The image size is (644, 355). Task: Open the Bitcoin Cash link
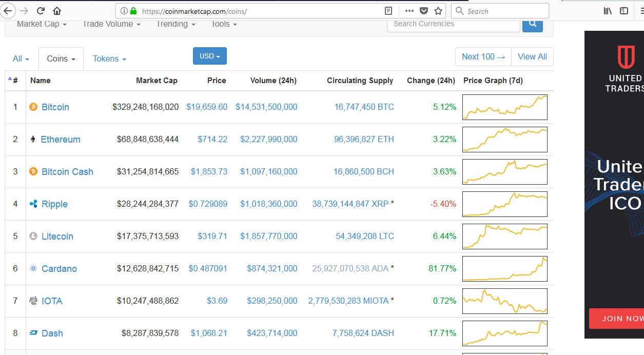click(68, 172)
